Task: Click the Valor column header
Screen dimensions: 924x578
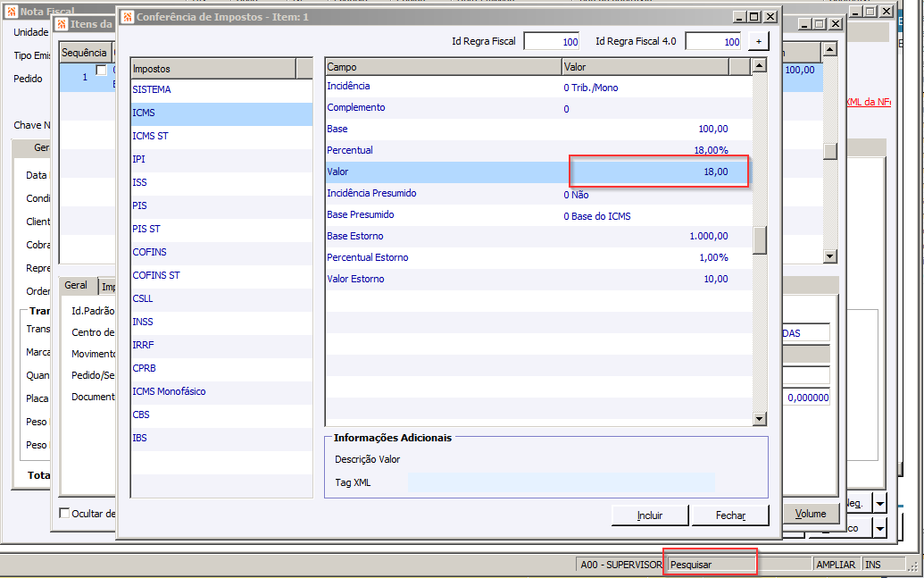Action: pos(645,67)
